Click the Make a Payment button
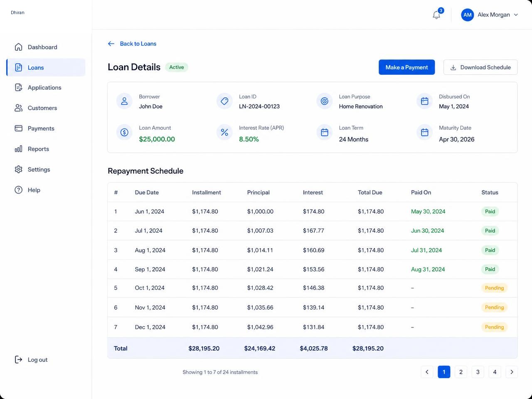The height and width of the screenshot is (399, 532). click(406, 67)
